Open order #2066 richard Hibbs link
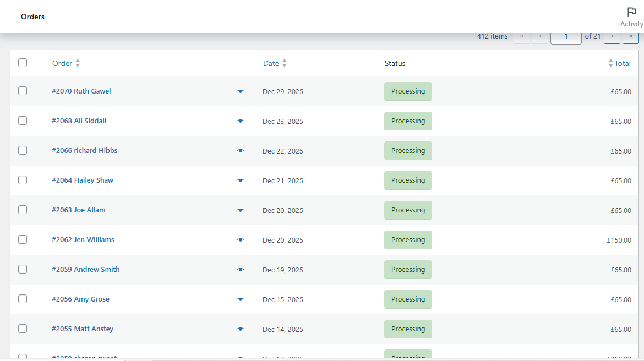Screen dimensions: 644x361 (84, 150)
